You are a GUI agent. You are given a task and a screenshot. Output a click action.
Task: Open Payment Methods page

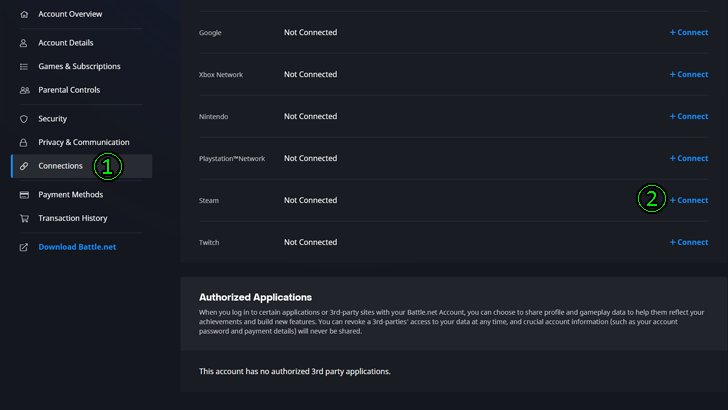[x=71, y=195]
